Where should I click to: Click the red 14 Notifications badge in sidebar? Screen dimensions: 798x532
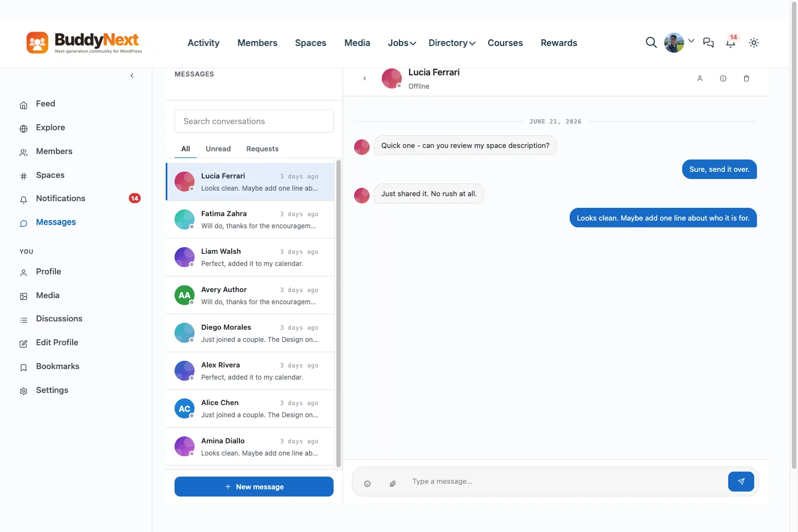135,198
